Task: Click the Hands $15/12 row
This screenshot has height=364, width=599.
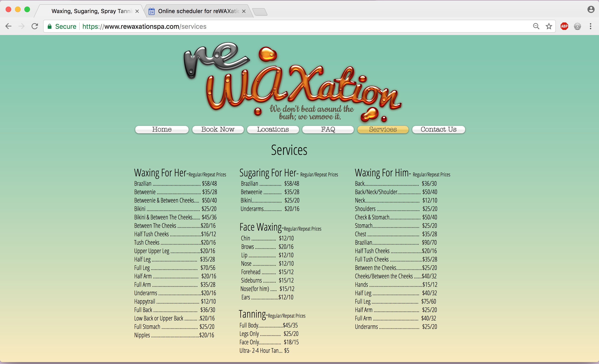Action: [x=396, y=285]
